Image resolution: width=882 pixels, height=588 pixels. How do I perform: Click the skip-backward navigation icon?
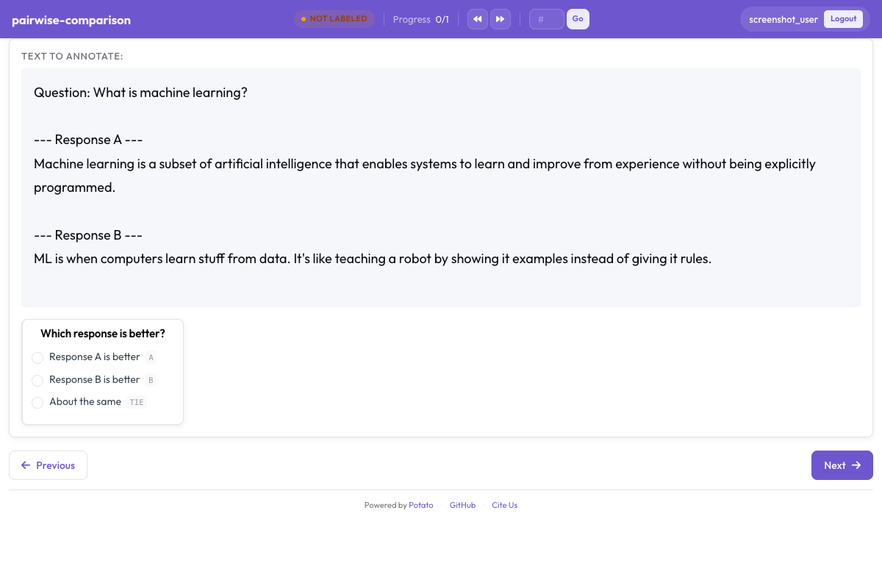[477, 18]
